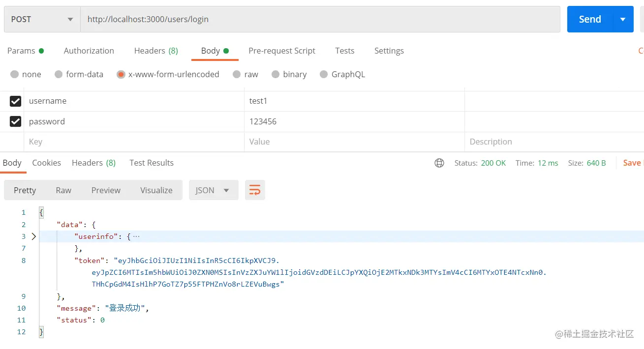
Task: Switch to Raw response view
Action: [x=63, y=190]
